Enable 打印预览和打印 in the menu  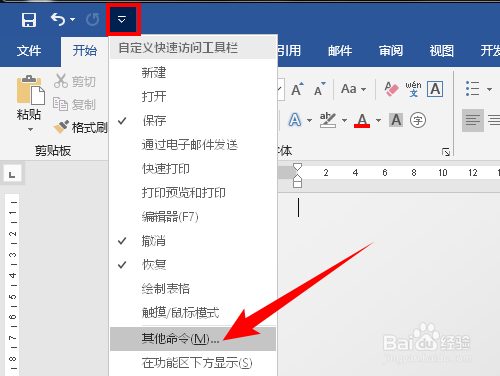click(x=193, y=192)
